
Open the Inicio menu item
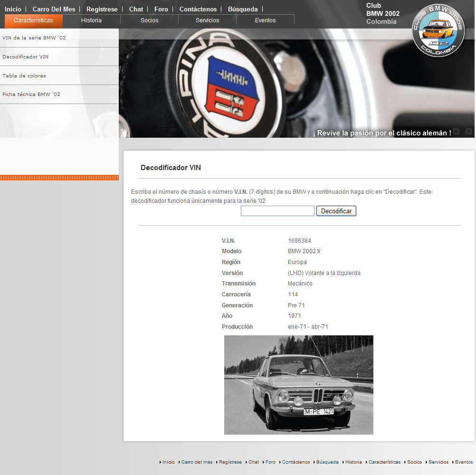pos(13,9)
